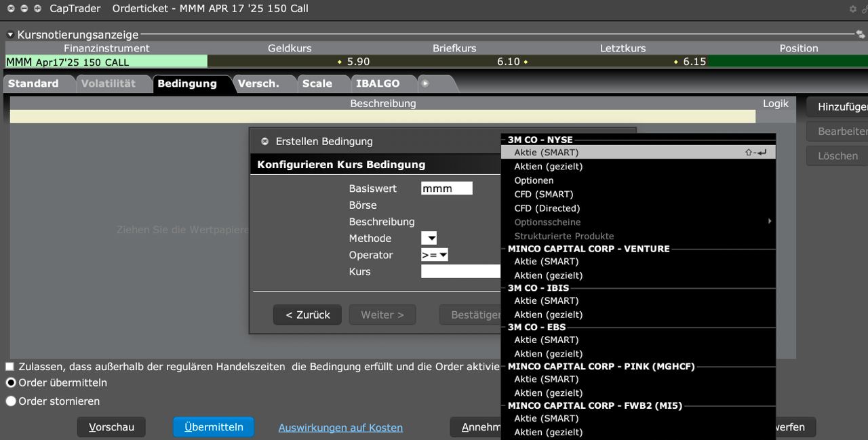
Task: Choose Aktie (SMART) under 3M CO - IBIS
Action: click(x=546, y=300)
